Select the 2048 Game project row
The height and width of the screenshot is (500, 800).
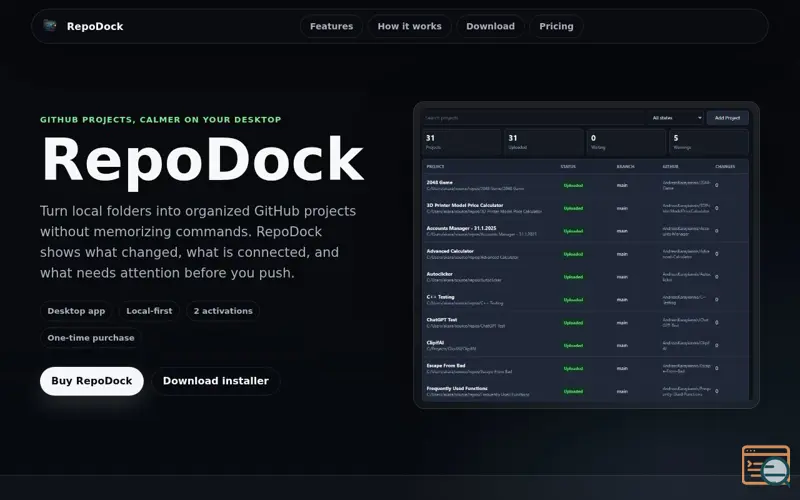585,185
